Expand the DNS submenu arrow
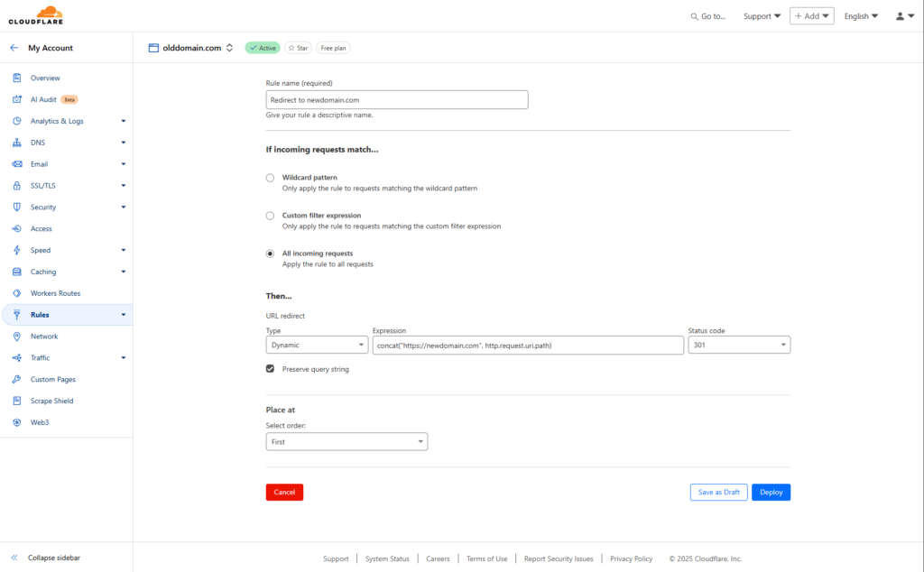Viewport: 924px width, 572px height. tap(123, 143)
